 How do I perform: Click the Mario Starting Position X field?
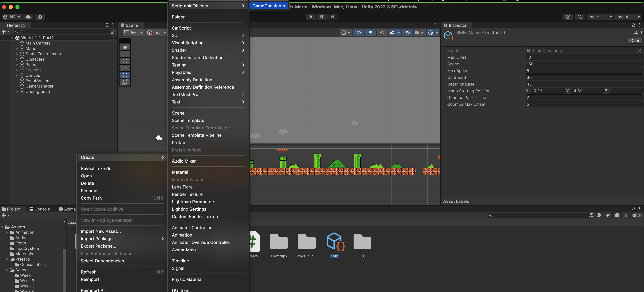pos(547,91)
